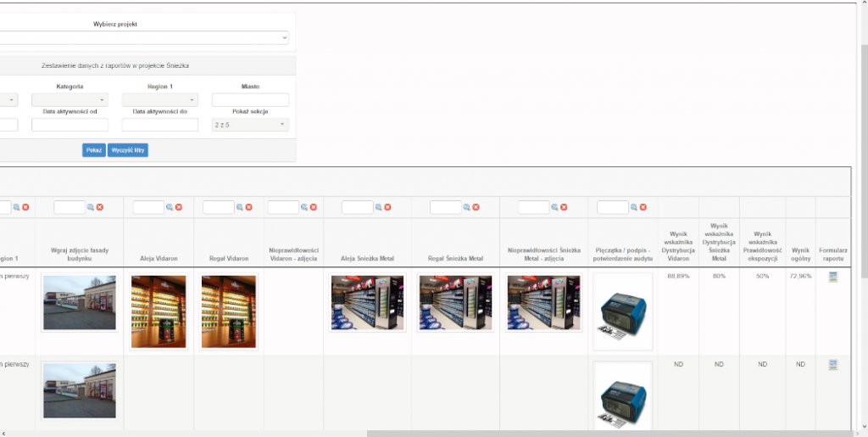Click search icon in Aleja Śnieżka Metal filter
The width and height of the screenshot is (868, 437).
point(378,207)
